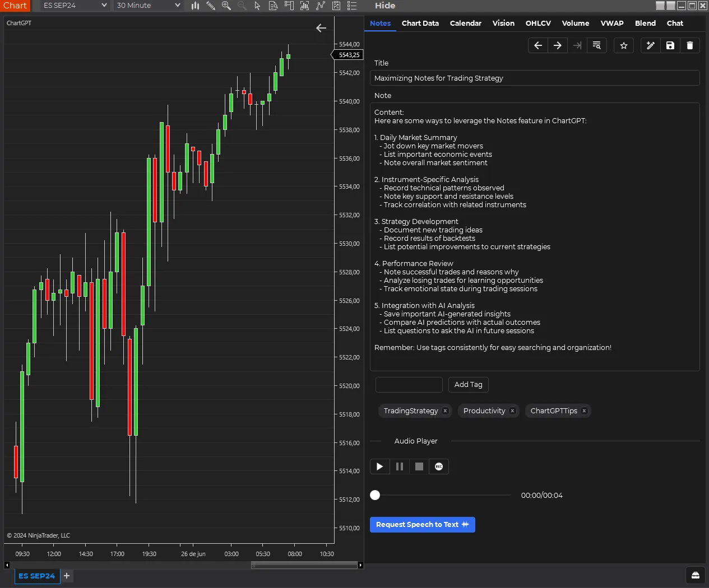Viewport: 709px width, 588px height.
Task: Go to the previous note
Action: pos(538,45)
